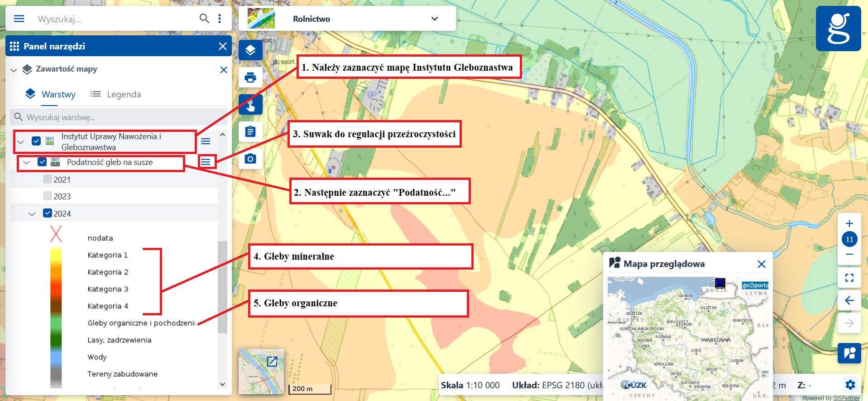Click the print map icon

[250, 77]
